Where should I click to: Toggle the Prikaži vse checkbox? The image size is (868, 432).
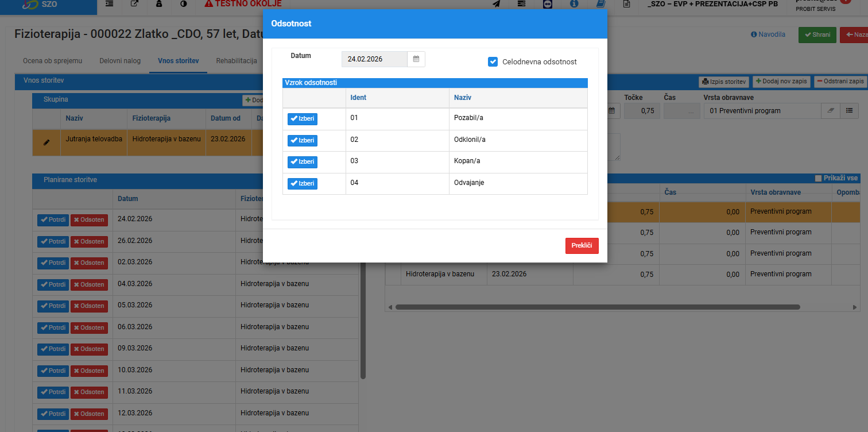818,178
